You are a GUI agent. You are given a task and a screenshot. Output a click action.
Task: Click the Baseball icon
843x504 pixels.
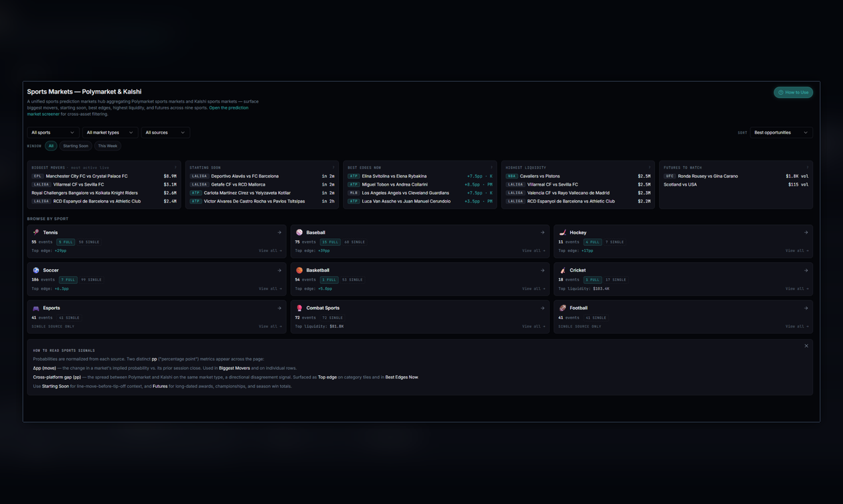click(x=299, y=232)
